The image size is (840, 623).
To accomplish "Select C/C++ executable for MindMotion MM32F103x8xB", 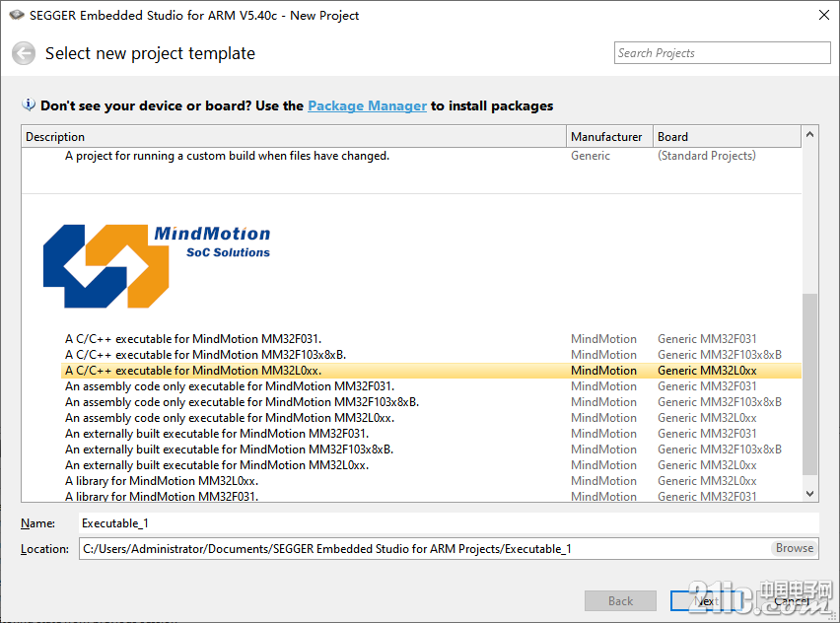I will 431,355.
